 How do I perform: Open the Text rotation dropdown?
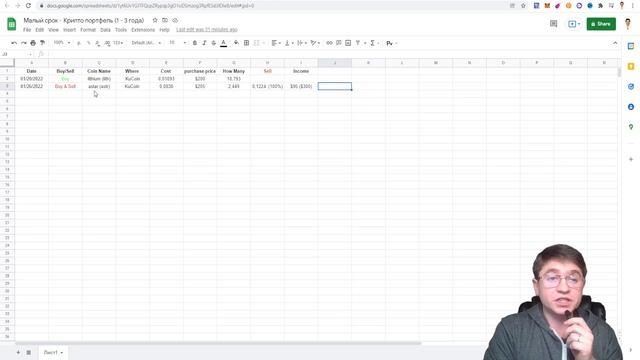tap(315, 43)
